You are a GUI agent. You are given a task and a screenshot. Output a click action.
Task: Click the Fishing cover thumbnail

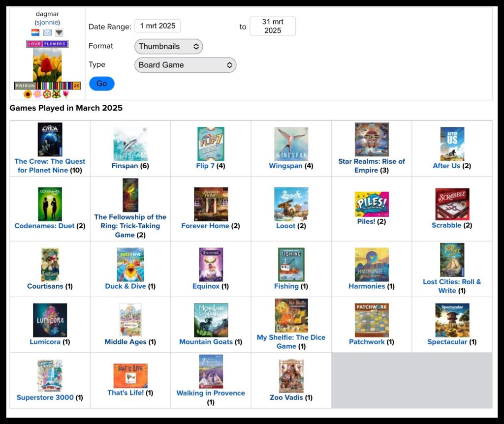[x=291, y=265]
